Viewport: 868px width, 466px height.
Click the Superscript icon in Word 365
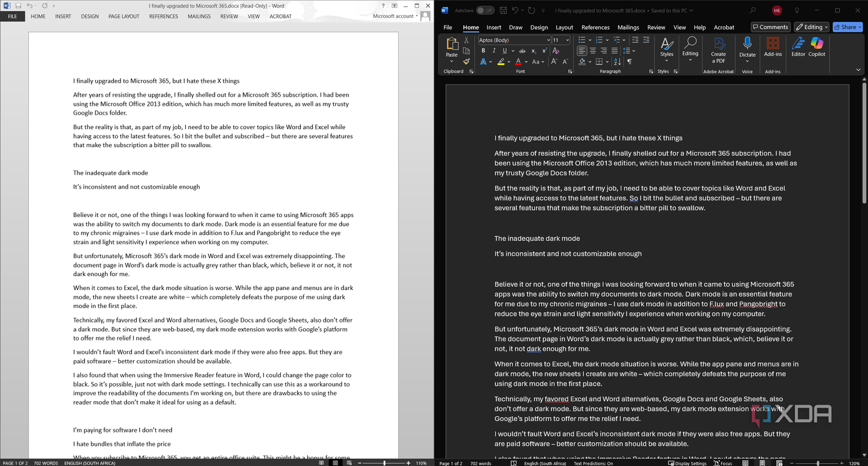545,50
